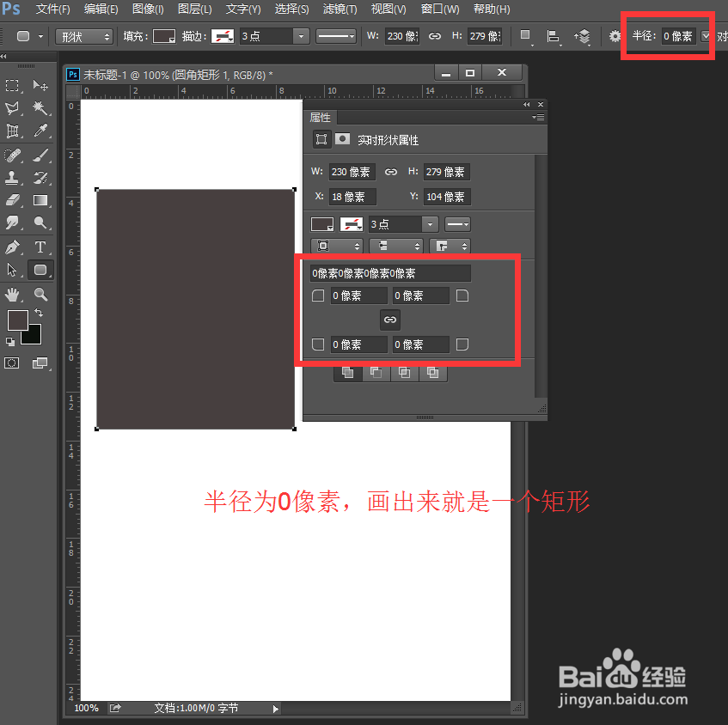Select the Hand tool
This screenshot has width=728, height=725.
coord(12,294)
